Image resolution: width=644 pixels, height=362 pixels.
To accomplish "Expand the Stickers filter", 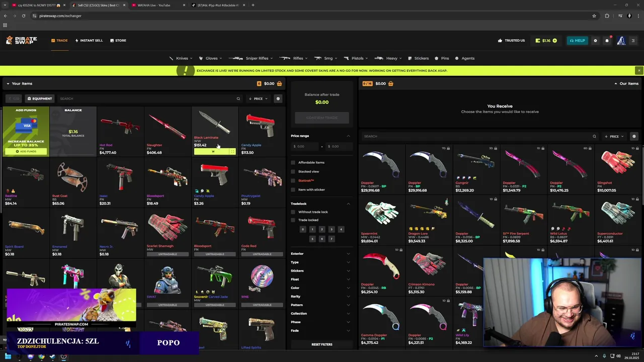I will pos(321,270).
